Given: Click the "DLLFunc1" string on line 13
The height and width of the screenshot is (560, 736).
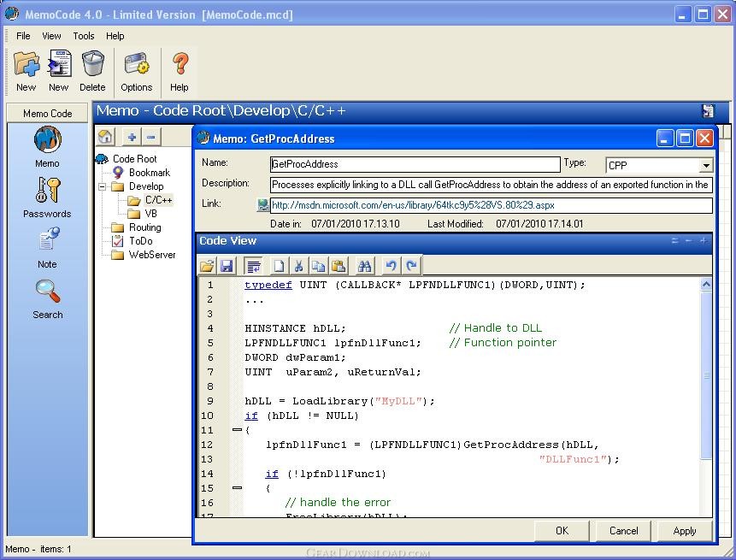Looking at the screenshot, I should click(x=573, y=460).
